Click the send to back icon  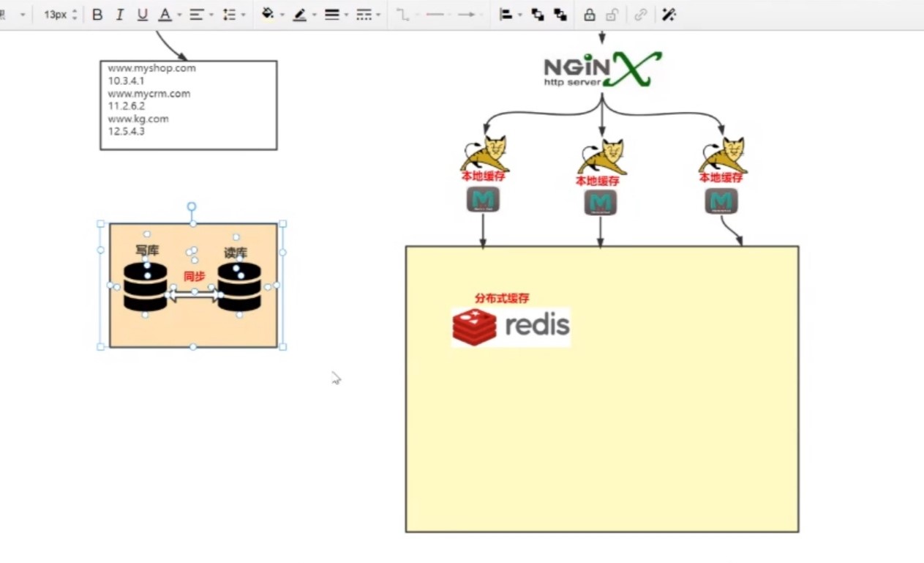(560, 15)
